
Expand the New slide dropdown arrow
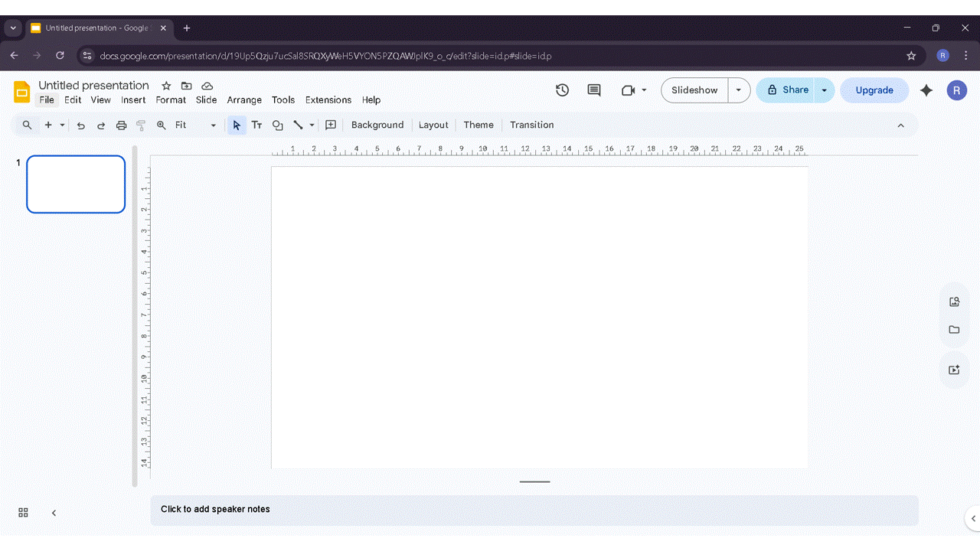[62, 125]
